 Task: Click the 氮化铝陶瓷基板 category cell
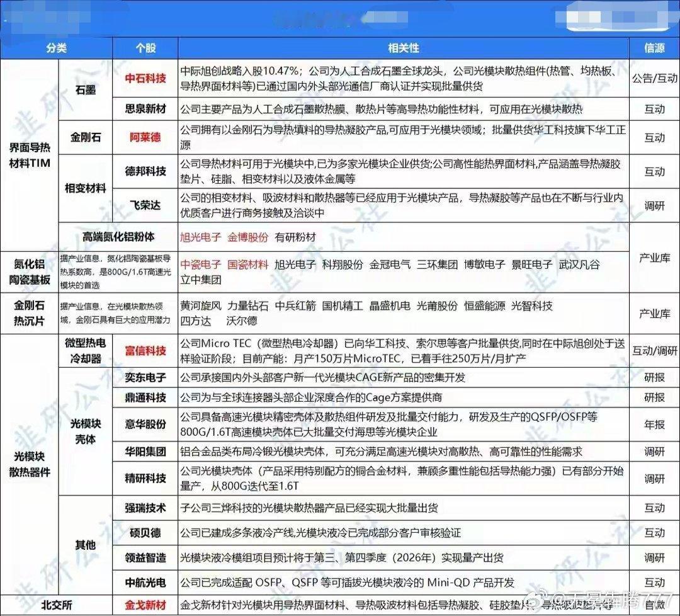(x=30, y=272)
